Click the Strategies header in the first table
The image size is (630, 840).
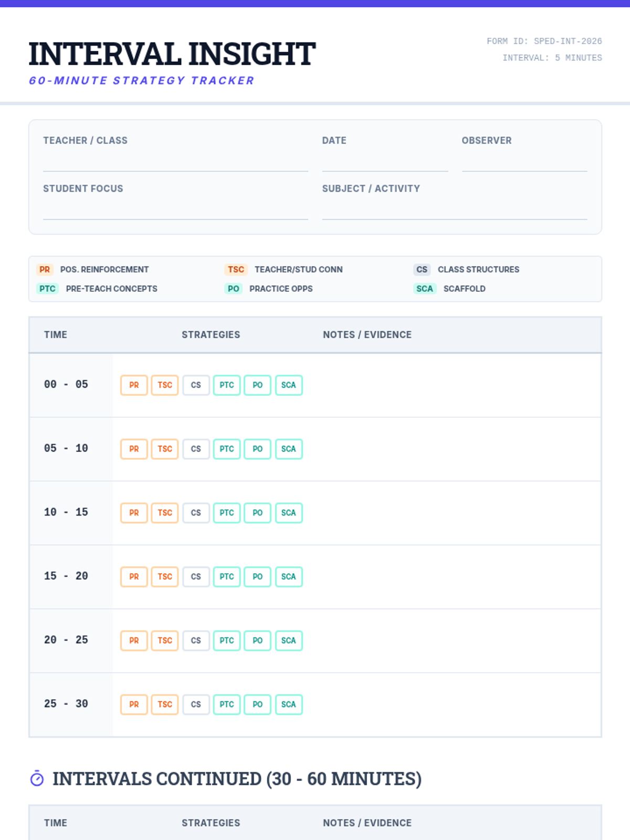click(211, 334)
